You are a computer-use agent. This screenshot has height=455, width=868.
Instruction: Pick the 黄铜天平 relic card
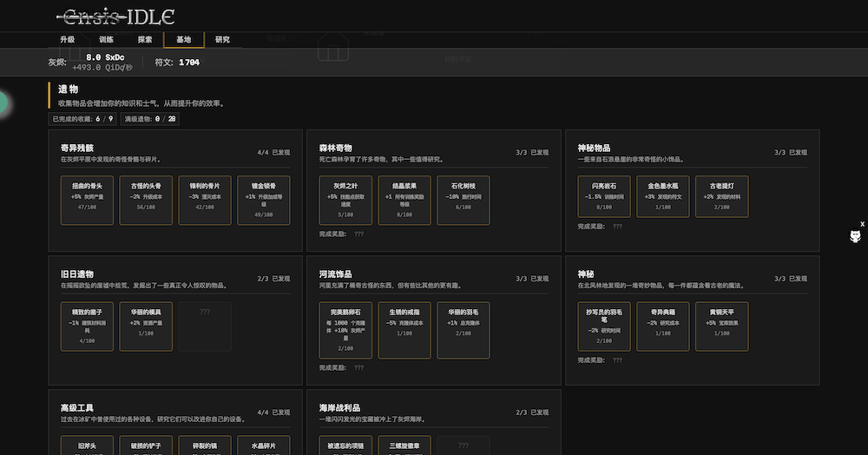(722, 326)
